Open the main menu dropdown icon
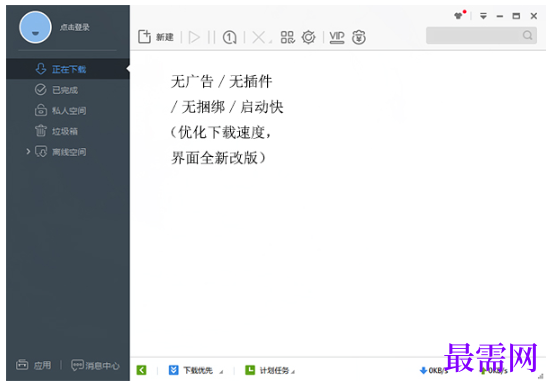 pyautogui.click(x=483, y=16)
